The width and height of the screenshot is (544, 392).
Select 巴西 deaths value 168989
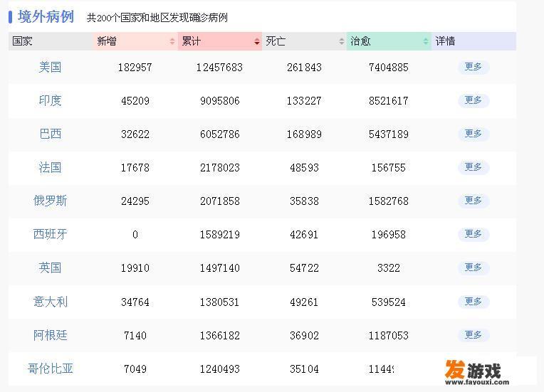point(304,134)
